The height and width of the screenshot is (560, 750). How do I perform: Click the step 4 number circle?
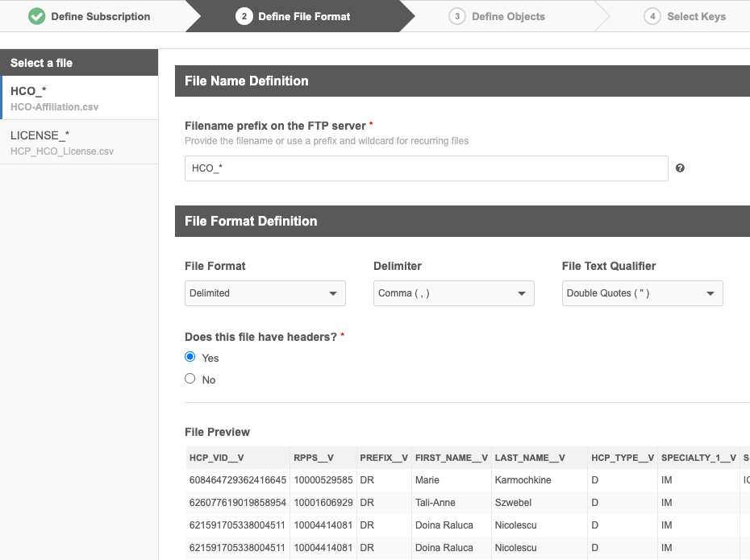click(x=652, y=16)
